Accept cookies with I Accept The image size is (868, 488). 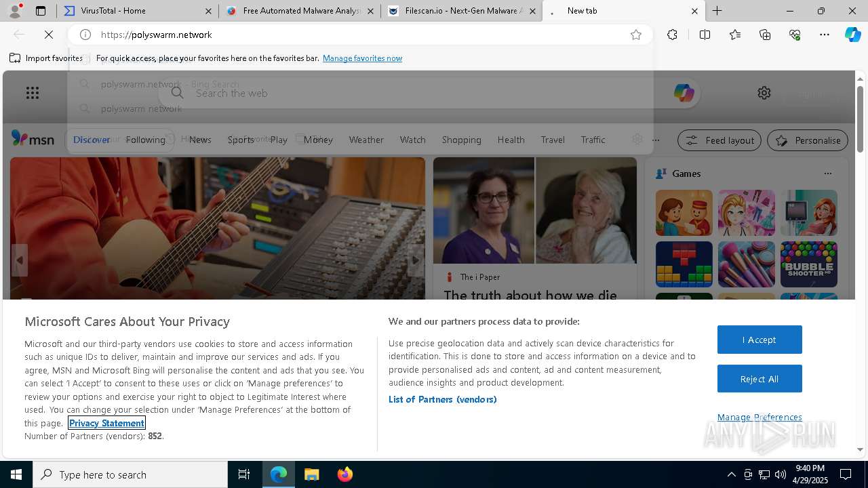point(759,340)
